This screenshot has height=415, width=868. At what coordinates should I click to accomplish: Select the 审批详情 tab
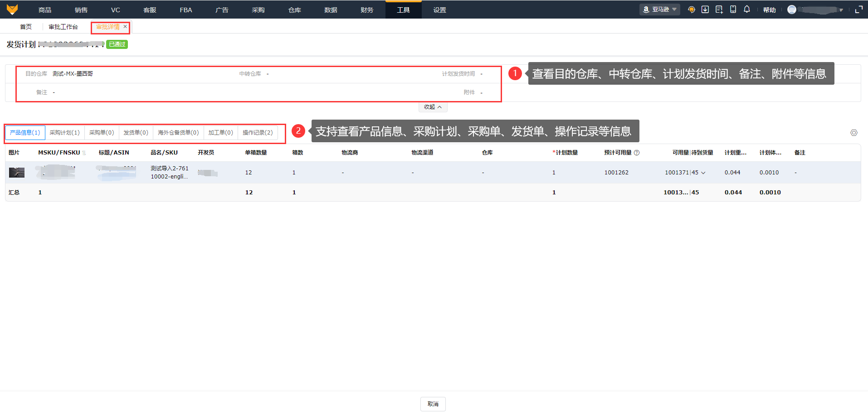[108, 27]
